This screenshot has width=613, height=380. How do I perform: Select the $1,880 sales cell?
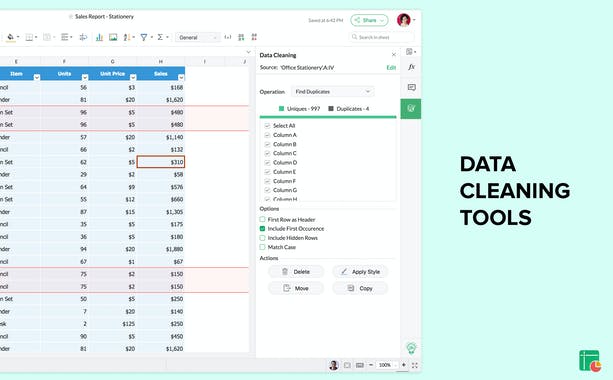pos(161,249)
